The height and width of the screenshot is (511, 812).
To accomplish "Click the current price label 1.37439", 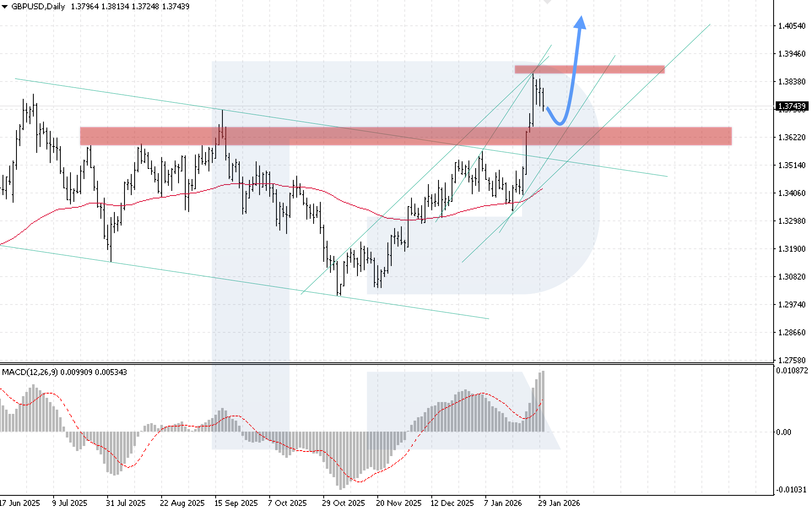I will (792, 106).
